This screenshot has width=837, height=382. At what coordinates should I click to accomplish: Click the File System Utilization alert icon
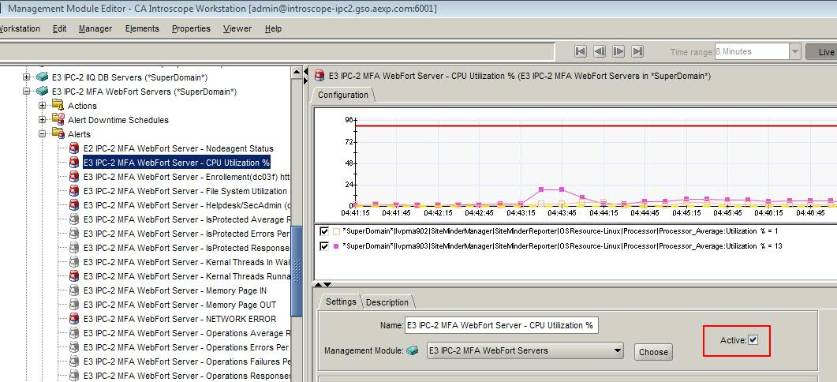click(74, 191)
